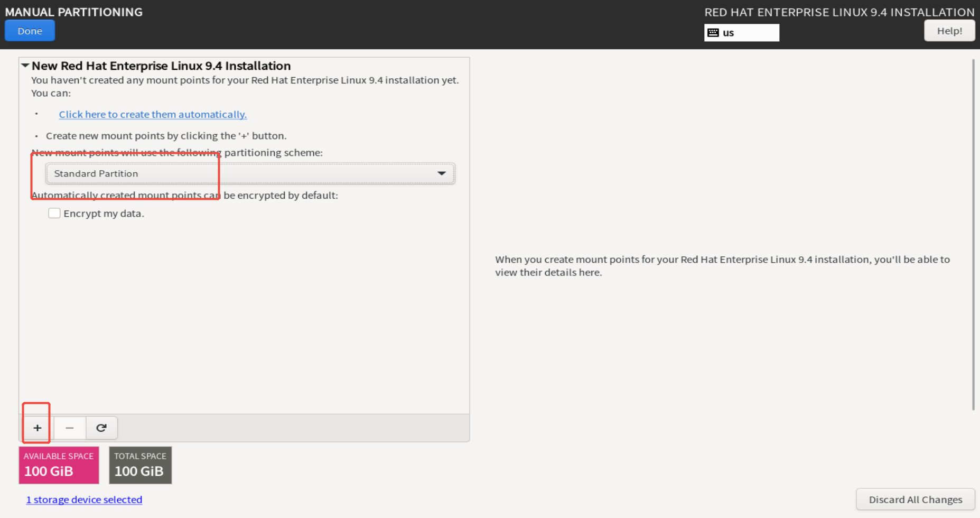Click the RED HAT ENTERPRISE LINUX 9.4 INSTALLATION title
This screenshot has height=518, width=980.
point(839,12)
